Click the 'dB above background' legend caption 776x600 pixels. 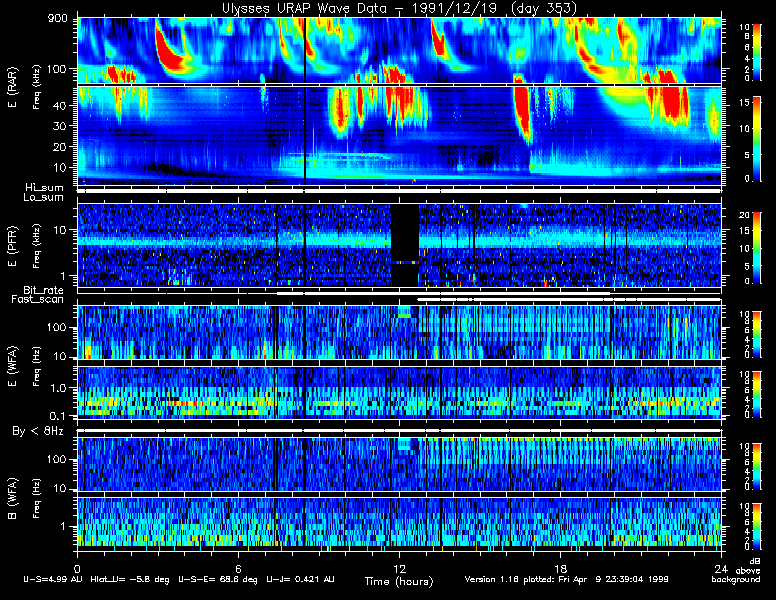(x=736, y=571)
